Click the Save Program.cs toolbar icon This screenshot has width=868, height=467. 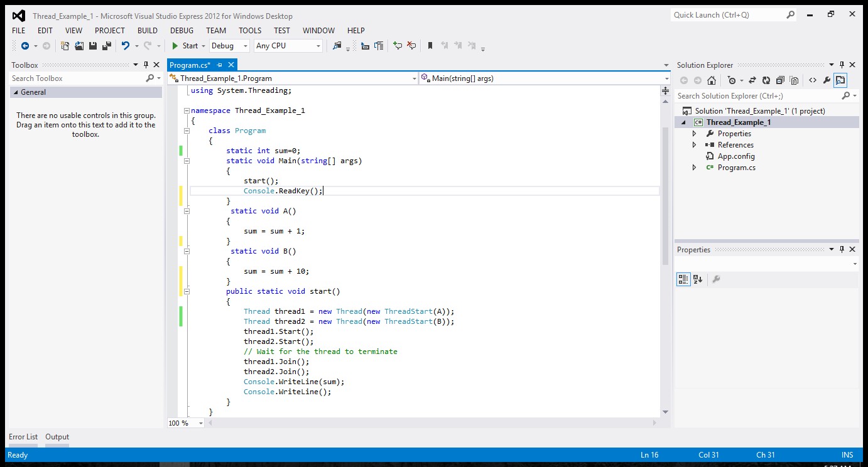[93, 46]
